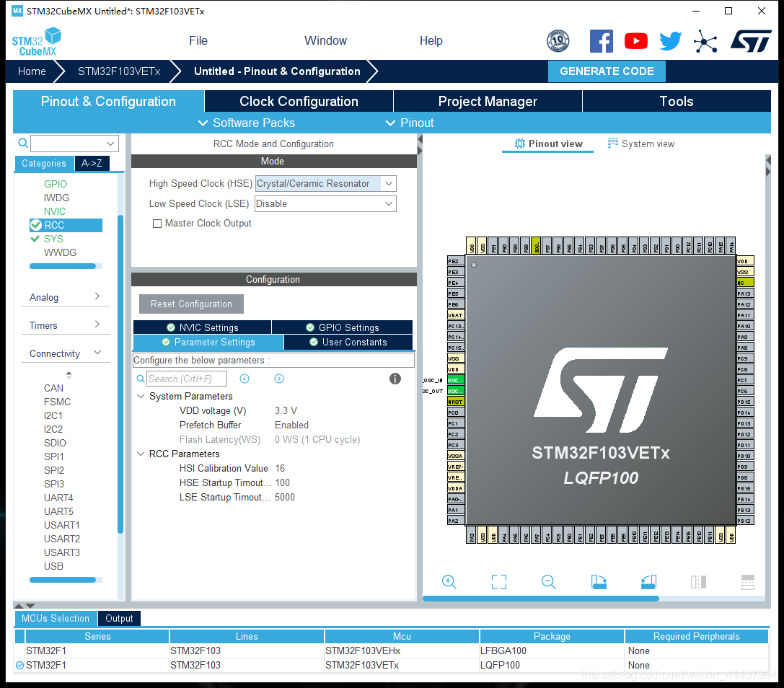Click the ST community network icon

pos(705,41)
